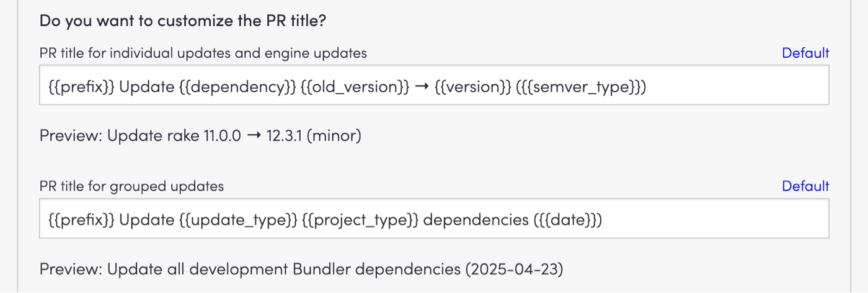This screenshot has height=293, width=868.
Task: Click the {{update_type}} placeholder text
Action: 237,219
